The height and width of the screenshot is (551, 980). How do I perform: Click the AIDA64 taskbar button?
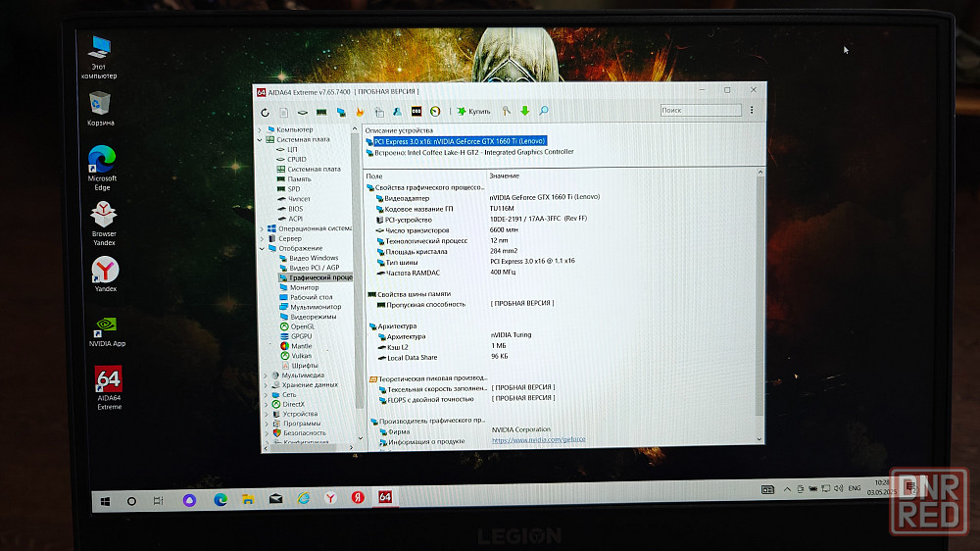pyautogui.click(x=385, y=497)
